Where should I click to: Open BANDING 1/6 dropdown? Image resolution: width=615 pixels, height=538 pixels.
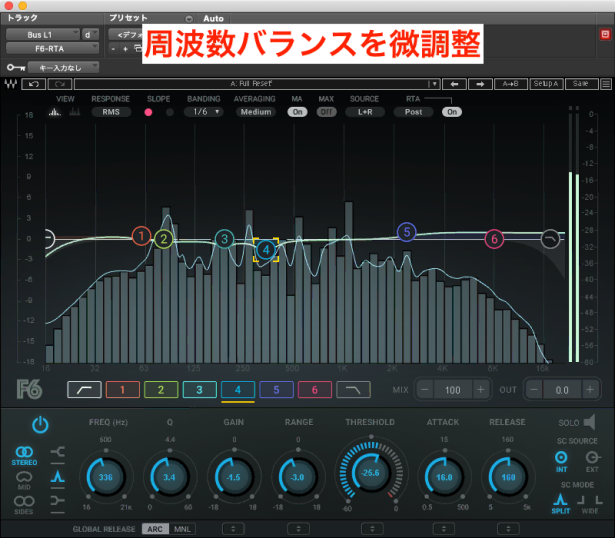(x=204, y=112)
